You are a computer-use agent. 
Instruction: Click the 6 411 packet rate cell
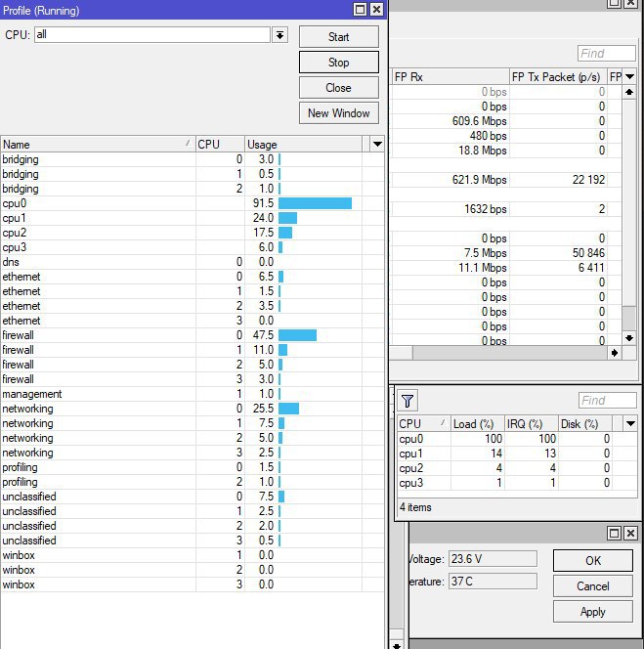558,268
